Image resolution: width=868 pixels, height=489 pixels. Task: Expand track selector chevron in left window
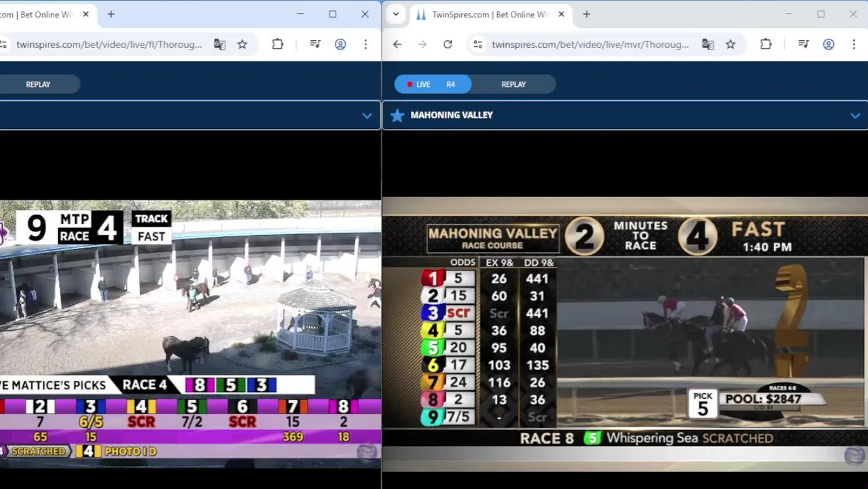(367, 115)
